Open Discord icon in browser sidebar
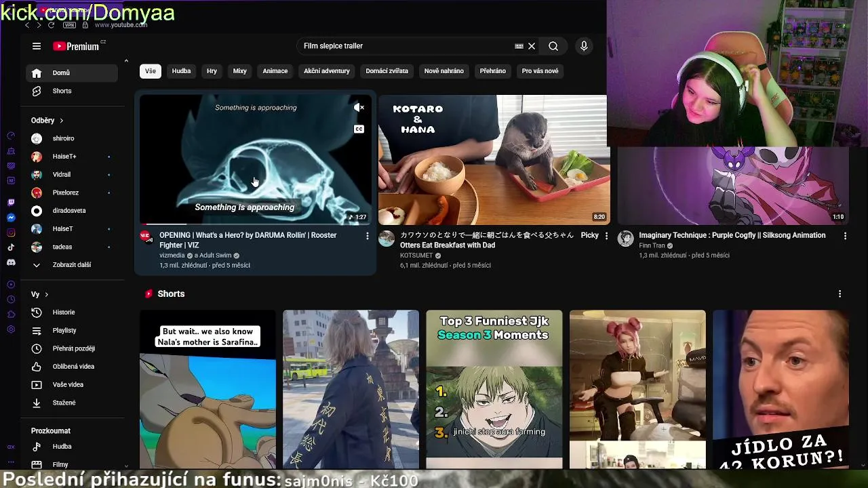Screen dimensions: 868x488 (11, 262)
